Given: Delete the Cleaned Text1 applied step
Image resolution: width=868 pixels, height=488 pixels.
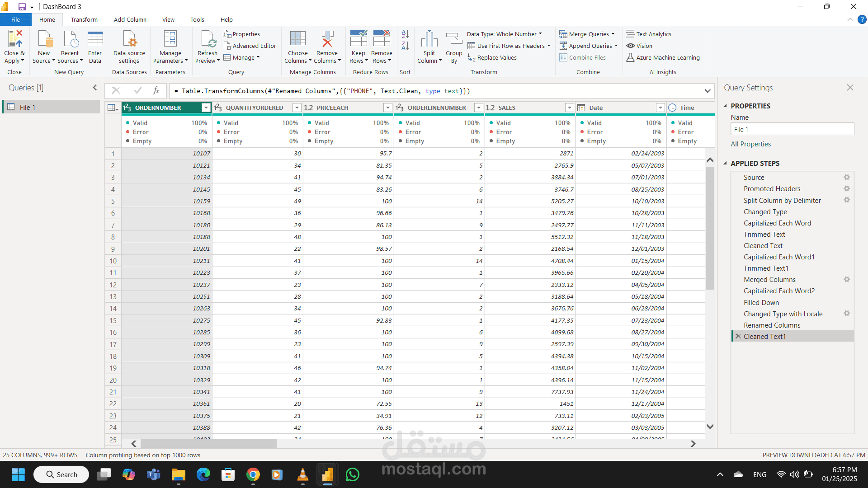Looking at the screenshot, I should (x=738, y=337).
